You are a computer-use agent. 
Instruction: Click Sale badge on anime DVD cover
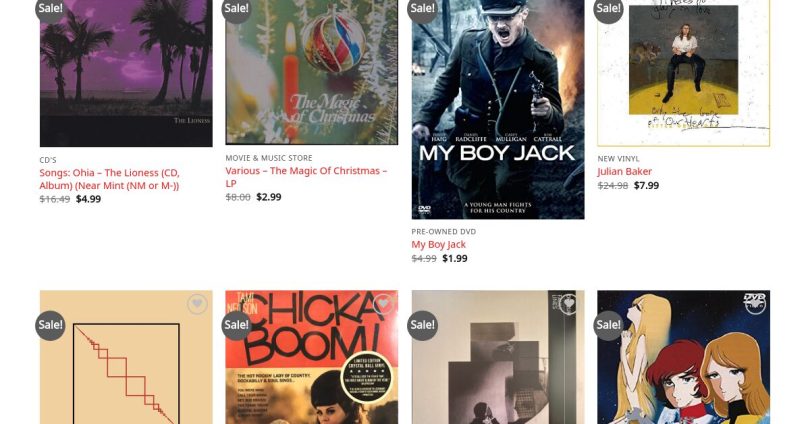pos(608,325)
